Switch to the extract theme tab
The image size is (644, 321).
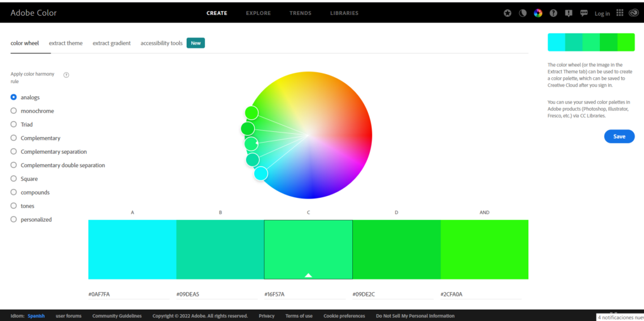(x=65, y=43)
